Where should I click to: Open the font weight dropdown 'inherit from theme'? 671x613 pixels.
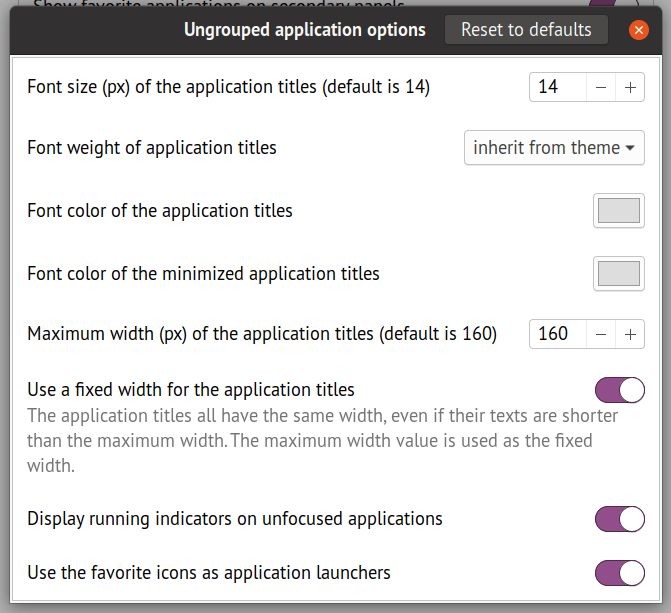pos(554,148)
